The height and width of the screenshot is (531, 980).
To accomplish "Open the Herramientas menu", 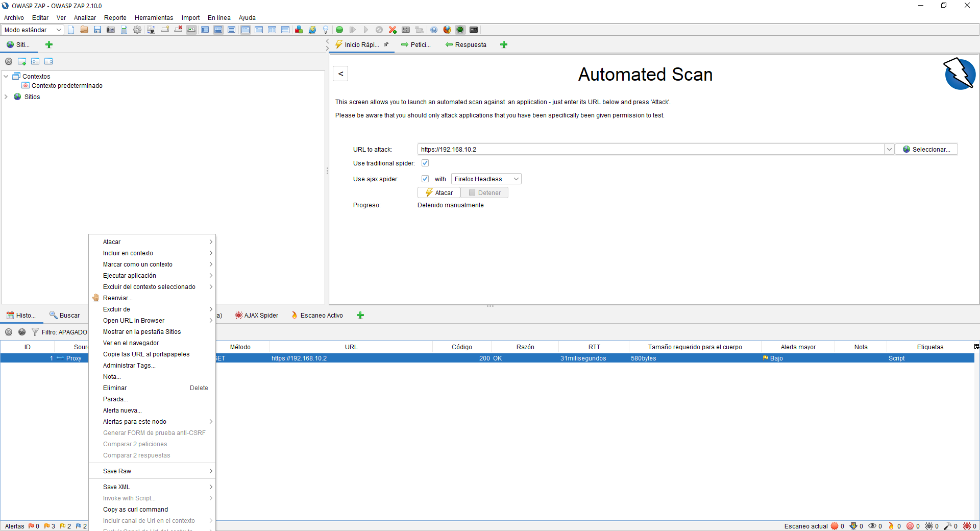I will click(x=154, y=17).
